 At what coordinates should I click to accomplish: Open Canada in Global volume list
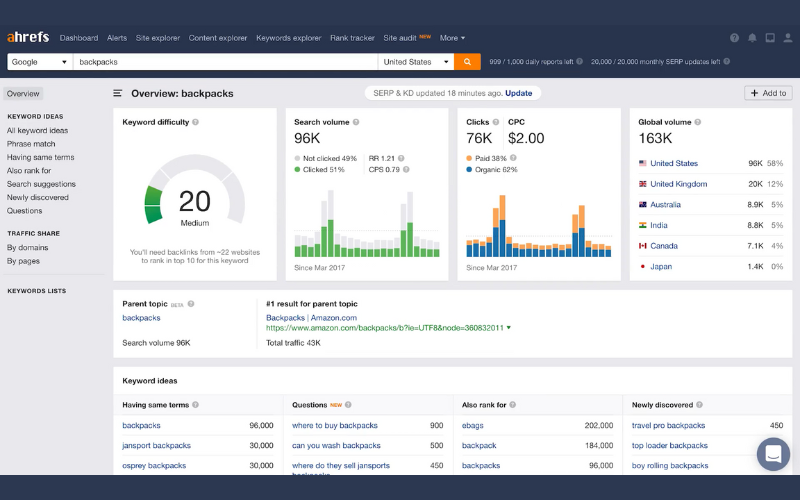(x=664, y=246)
